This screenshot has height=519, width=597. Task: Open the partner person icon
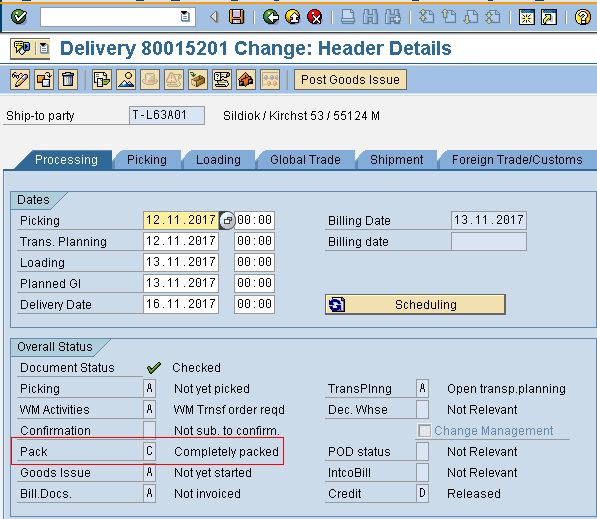click(126, 80)
